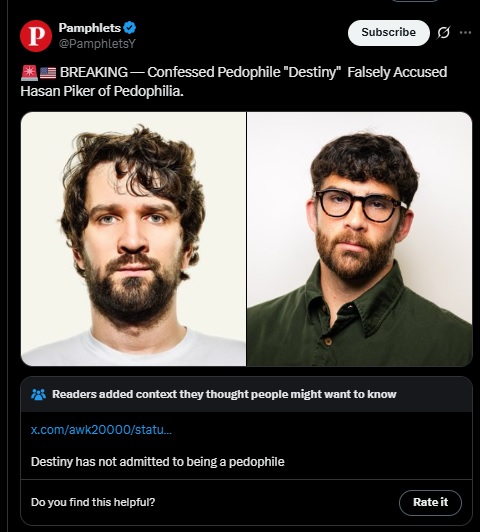The width and height of the screenshot is (480, 532).
Task: Open the three-dot more options menu
Action: pyautogui.click(x=465, y=33)
